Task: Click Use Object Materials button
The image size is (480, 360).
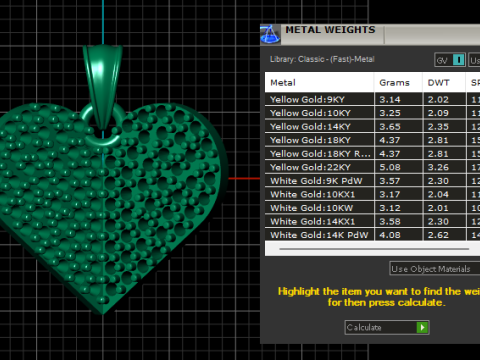Action: click(x=435, y=269)
